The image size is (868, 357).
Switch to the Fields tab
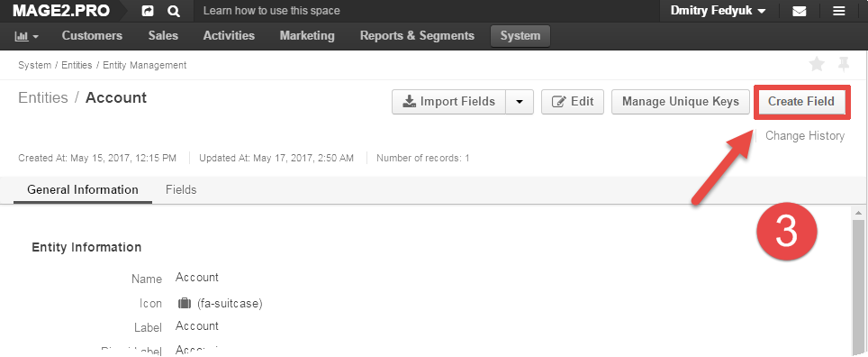click(181, 189)
